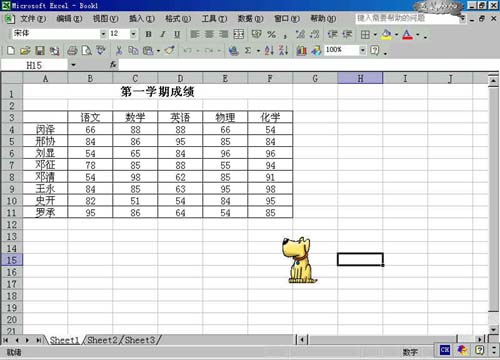Open Excel Help question mark icon

[375, 50]
